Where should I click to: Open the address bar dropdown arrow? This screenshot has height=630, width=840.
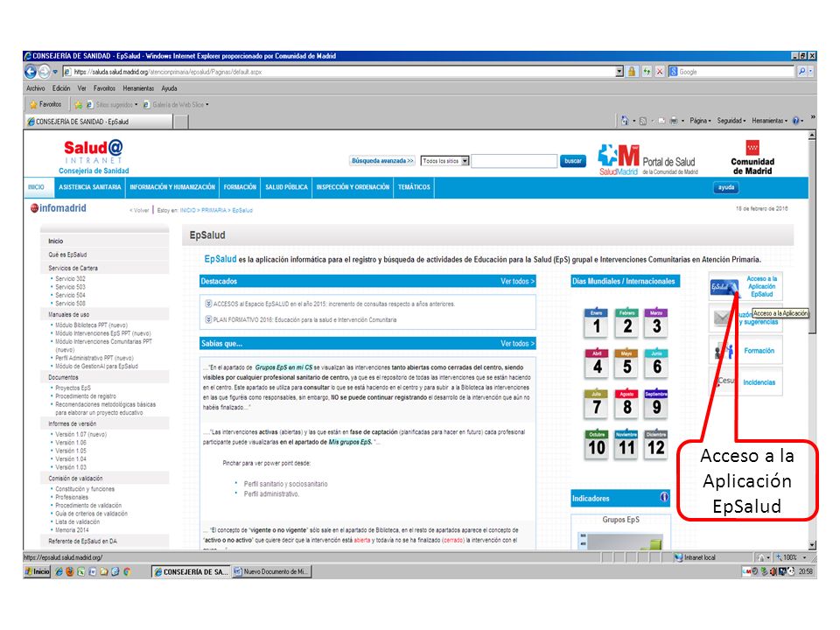619,72
